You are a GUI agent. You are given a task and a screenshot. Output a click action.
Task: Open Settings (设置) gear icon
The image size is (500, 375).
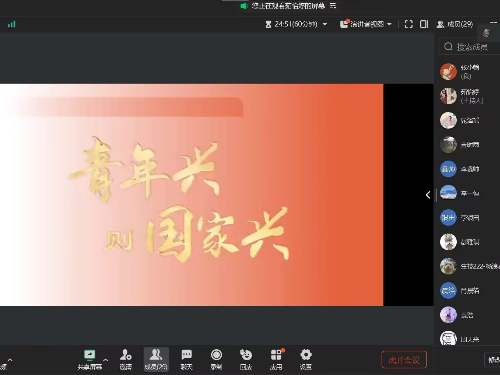[306, 360]
